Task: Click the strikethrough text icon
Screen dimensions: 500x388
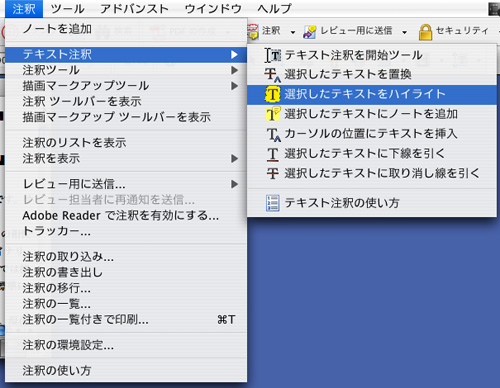Action: coord(273,173)
